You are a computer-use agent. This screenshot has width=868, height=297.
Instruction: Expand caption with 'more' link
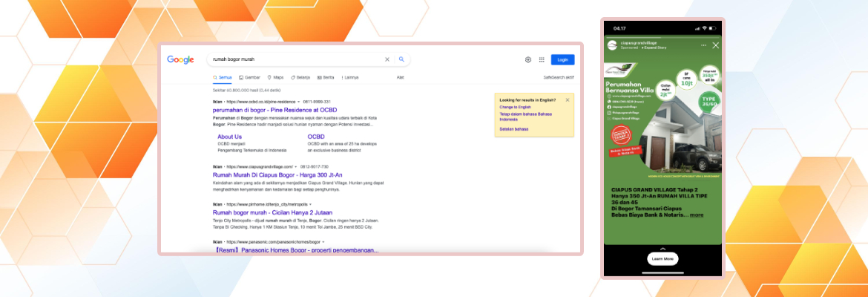(x=697, y=215)
